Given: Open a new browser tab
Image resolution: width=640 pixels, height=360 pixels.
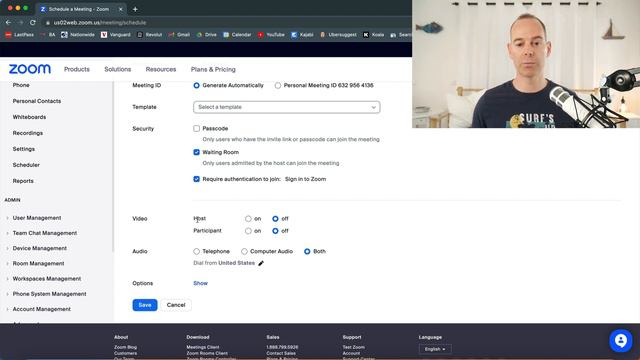Looking at the screenshot, I should tap(135, 9).
